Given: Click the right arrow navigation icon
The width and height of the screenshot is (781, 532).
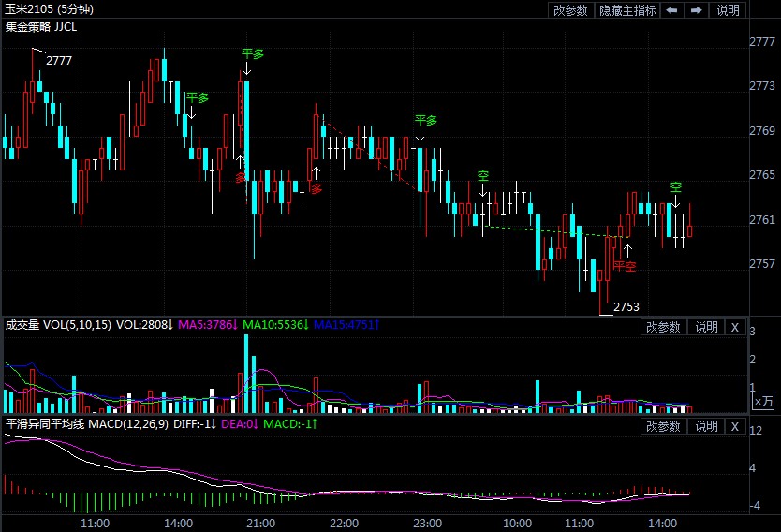Looking at the screenshot, I should tap(697, 10).
